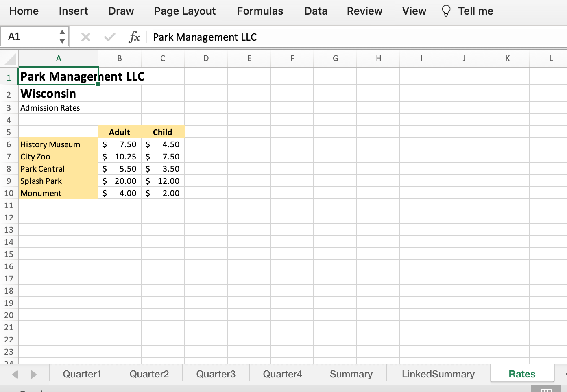Open the Review ribbon tab
The width and height of the screenshot is (567, 392).
click(364, 11)
